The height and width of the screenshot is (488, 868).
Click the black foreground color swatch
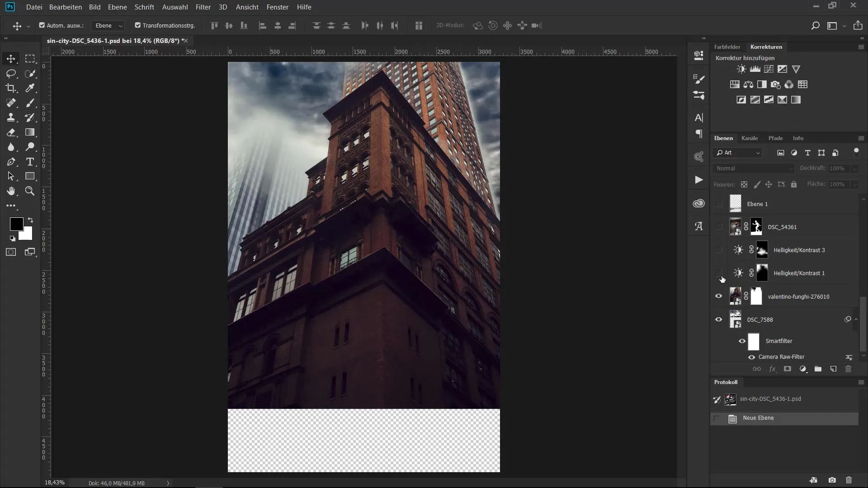(x=16, y=224)
